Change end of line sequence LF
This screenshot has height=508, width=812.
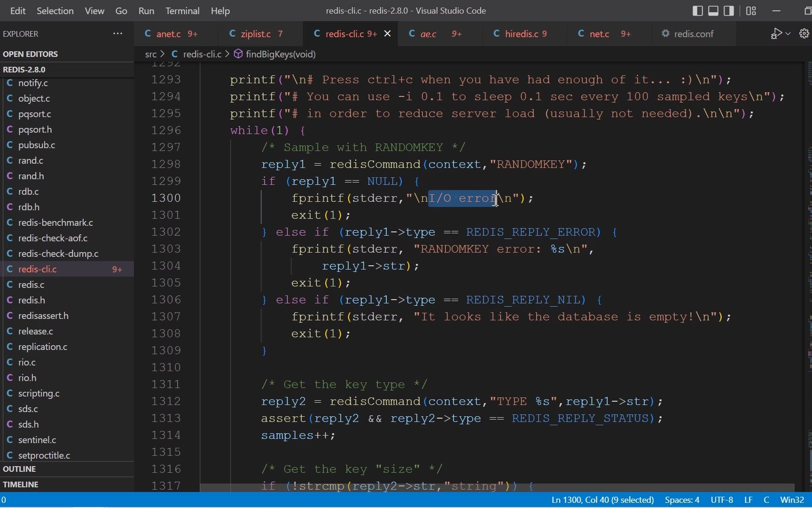(x=748, y=500)
